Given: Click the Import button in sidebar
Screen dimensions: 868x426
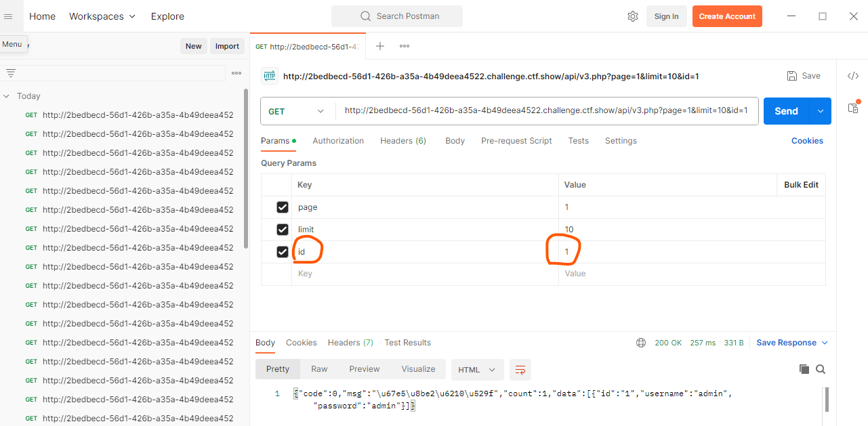Looking at the screenshot, I should 227,46.
